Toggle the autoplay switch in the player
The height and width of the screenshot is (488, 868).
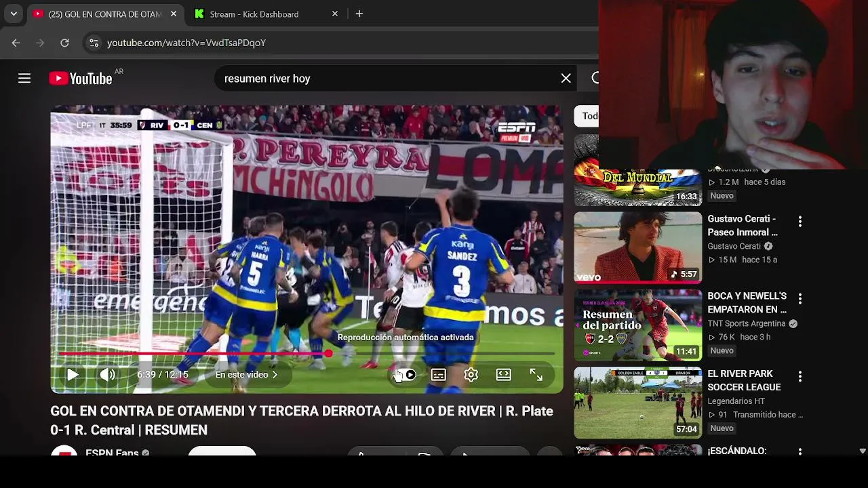coord(406,375)
